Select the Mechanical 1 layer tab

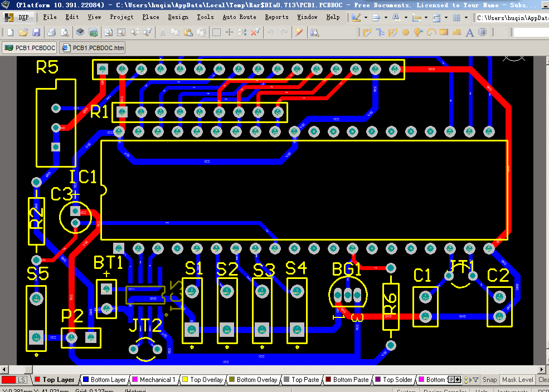coord(154,380)
